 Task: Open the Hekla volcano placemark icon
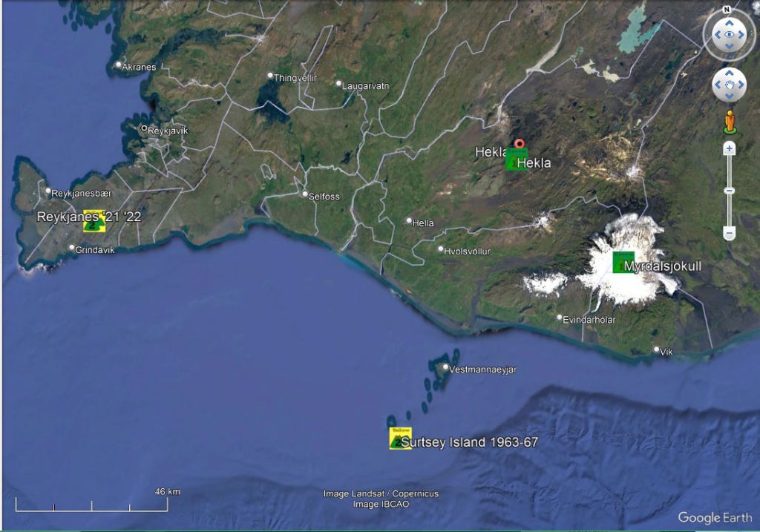(x=513, y=161)
